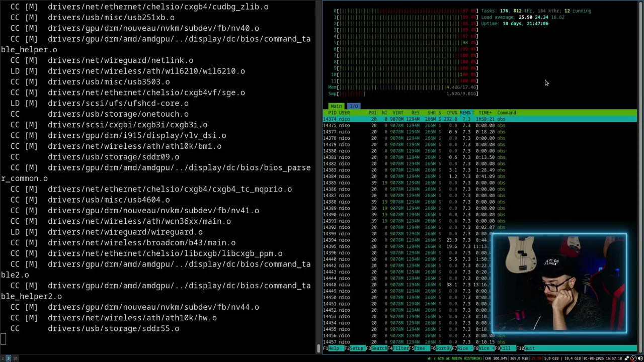Sort htop processes by the Command column

click(507, 113)
